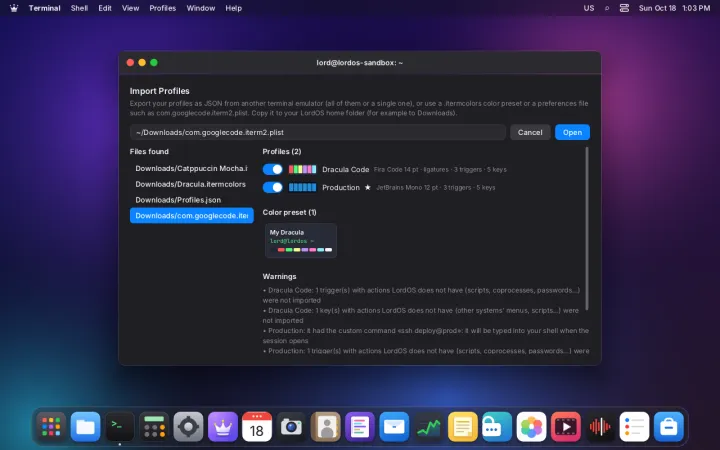Select Downloads/com.googlecode.iterm2 highlighted file entry

pyautogui.click(x=191, y=215)
